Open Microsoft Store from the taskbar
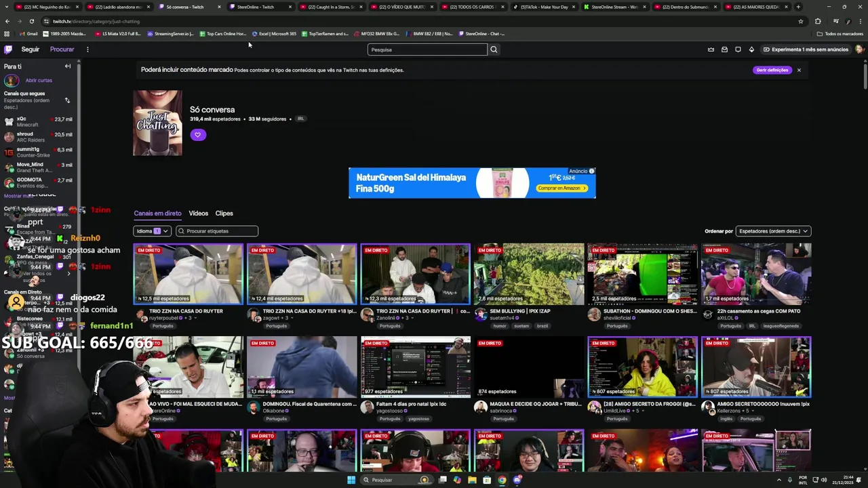This screenshot has width=868, height=488. point(487,480)
